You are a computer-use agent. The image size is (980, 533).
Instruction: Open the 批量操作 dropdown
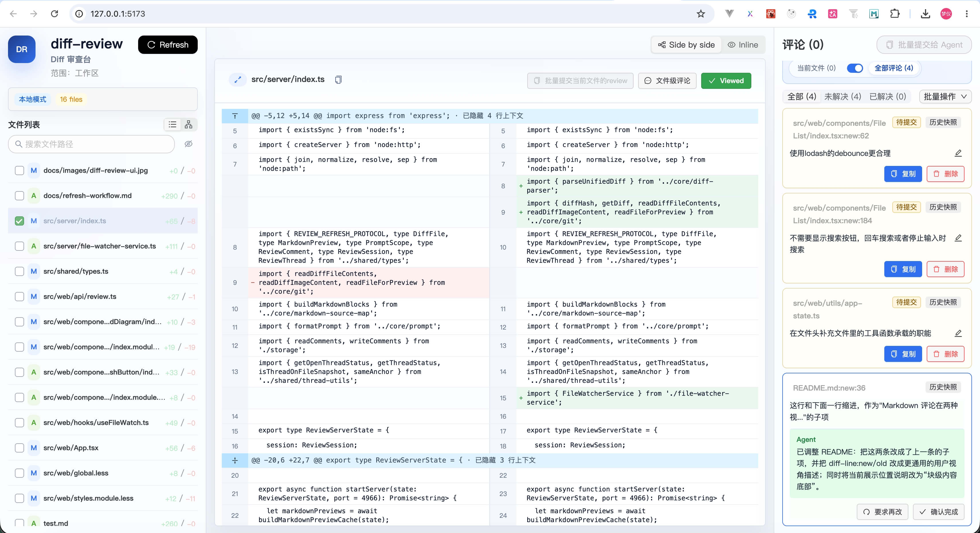945,97
